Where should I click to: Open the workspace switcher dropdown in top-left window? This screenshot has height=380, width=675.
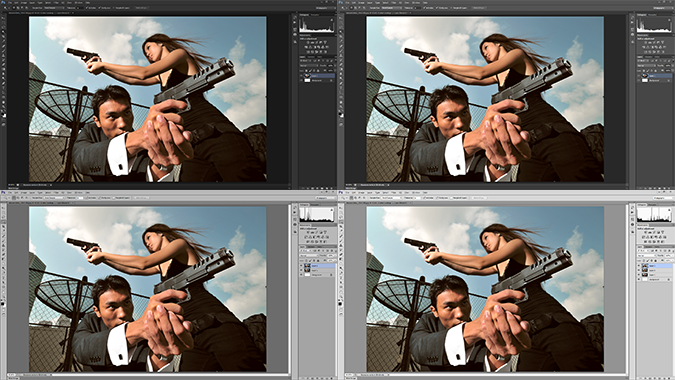point(326,8)
